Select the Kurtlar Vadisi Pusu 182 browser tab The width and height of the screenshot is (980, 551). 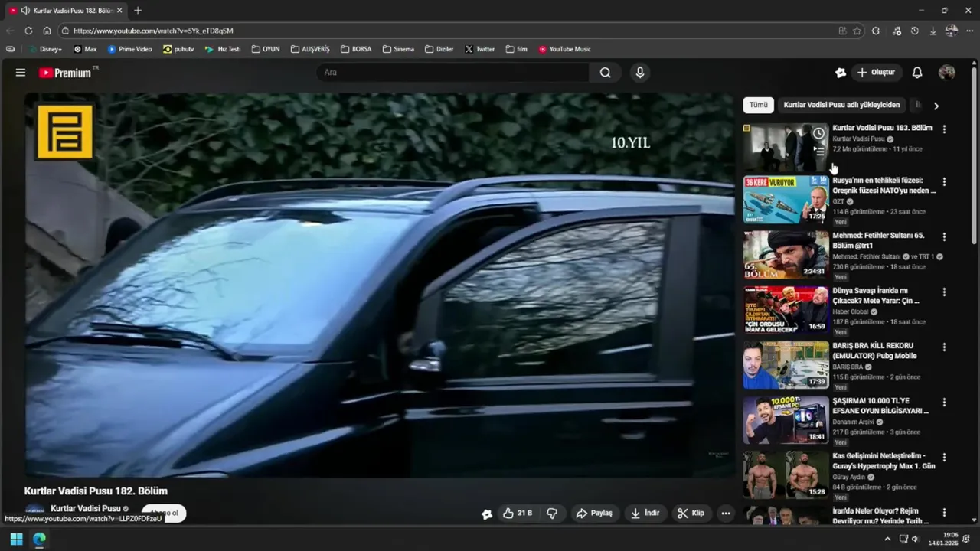pos(66,11)
